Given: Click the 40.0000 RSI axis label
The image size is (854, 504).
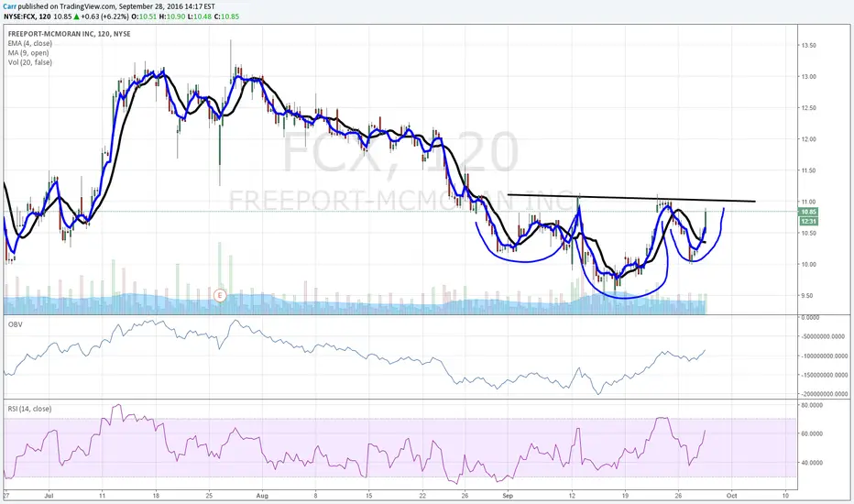Looking at the screenshot, I should click(812, 463).
